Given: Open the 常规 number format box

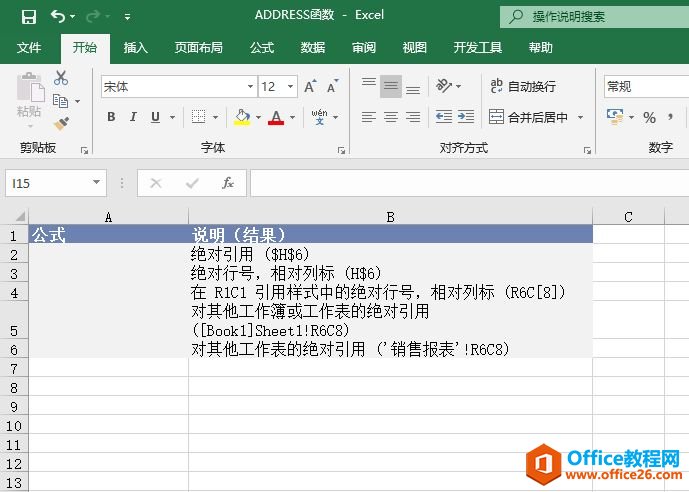Looking at the screenshot, I should pos(646,86).
